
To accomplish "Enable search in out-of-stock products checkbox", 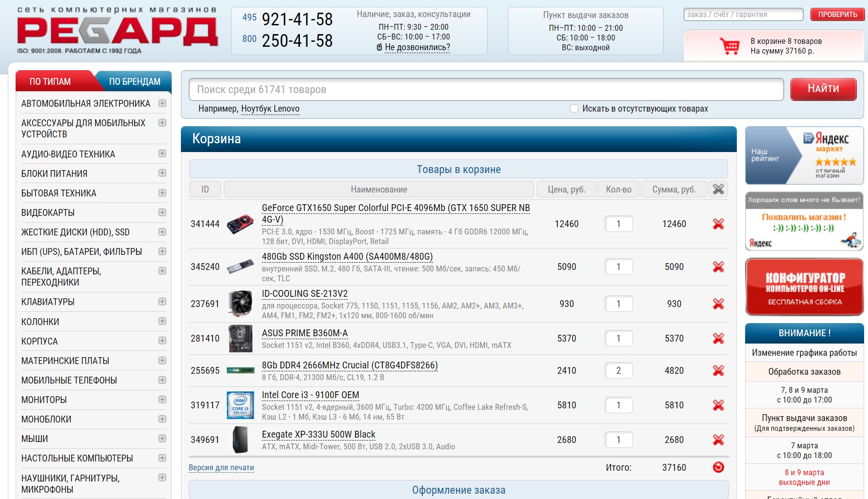I will (574, 109).
